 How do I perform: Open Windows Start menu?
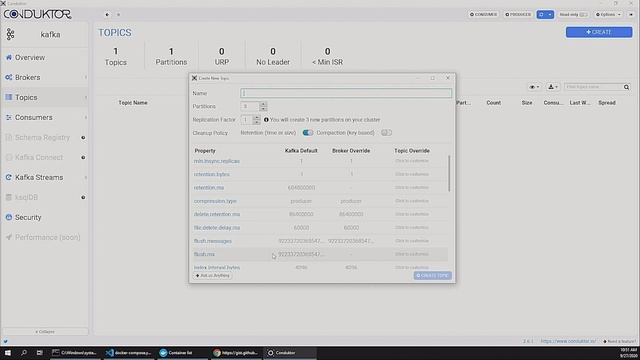click(x=7, y=353)
